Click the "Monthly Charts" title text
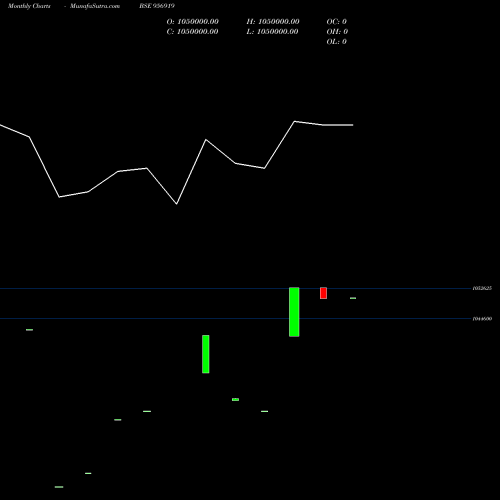Screen dimensions: 500x500 click(29, 6)
